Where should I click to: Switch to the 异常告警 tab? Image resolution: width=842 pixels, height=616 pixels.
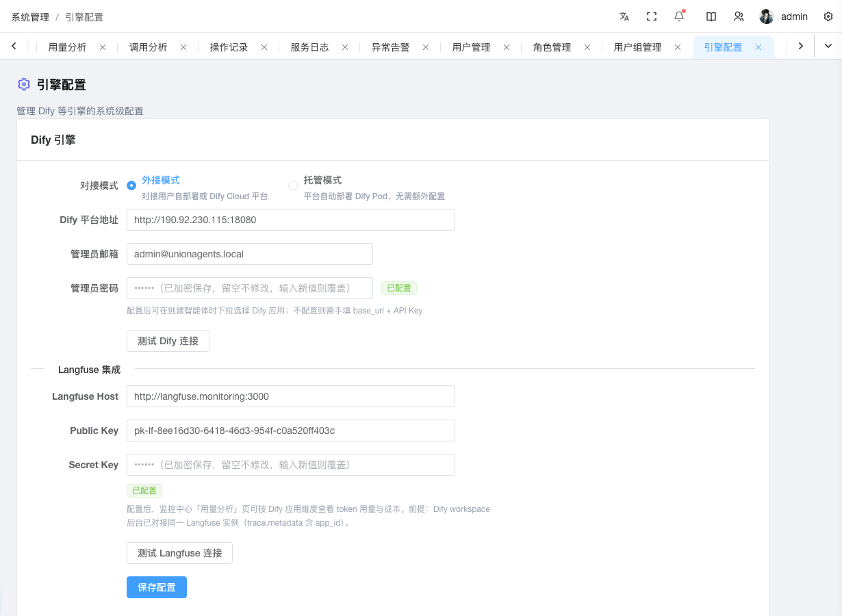[x=391, y=47]
